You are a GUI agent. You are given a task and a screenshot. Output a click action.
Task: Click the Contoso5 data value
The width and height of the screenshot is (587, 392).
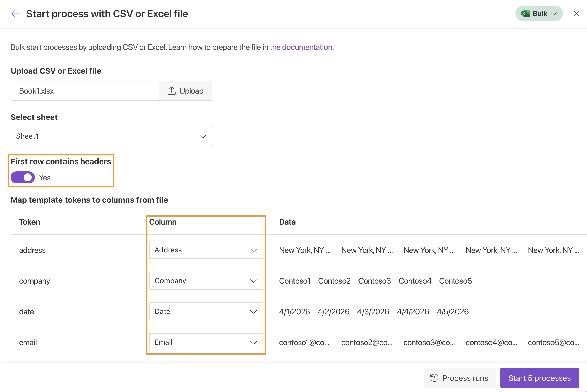tap(455, 281)
